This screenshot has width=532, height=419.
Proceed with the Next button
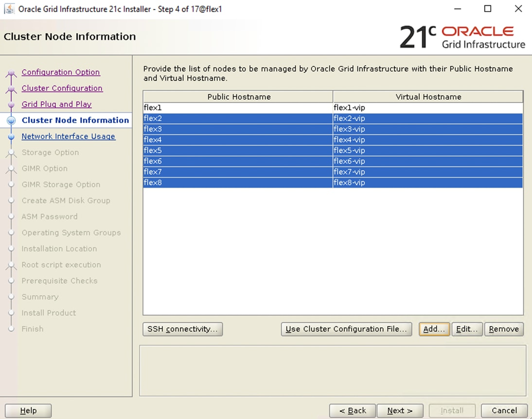400,411
